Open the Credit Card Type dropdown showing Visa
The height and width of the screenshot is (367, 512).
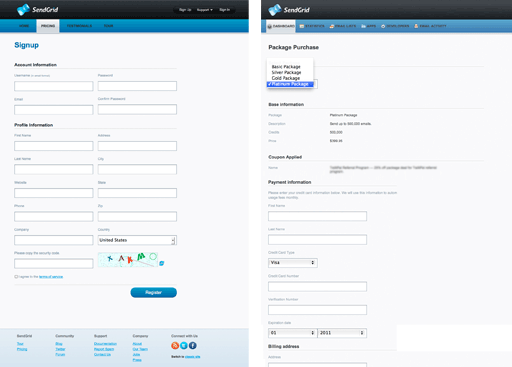293,263
